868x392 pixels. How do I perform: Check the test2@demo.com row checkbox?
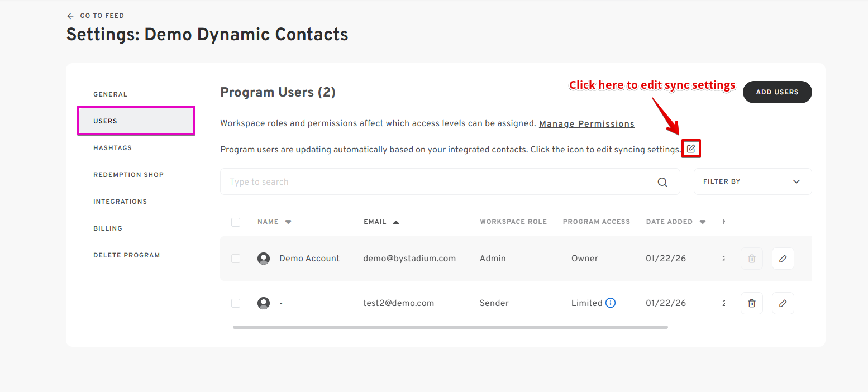(x=236, y=303)
